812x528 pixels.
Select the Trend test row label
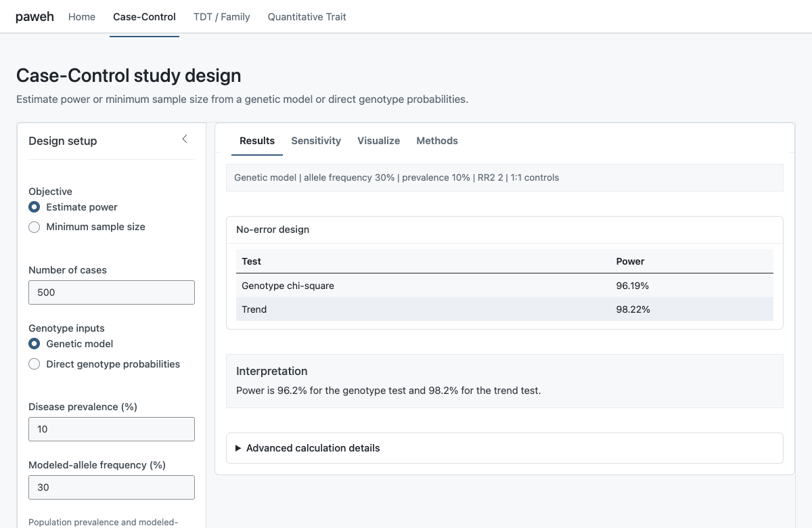[x=254, y=309]
